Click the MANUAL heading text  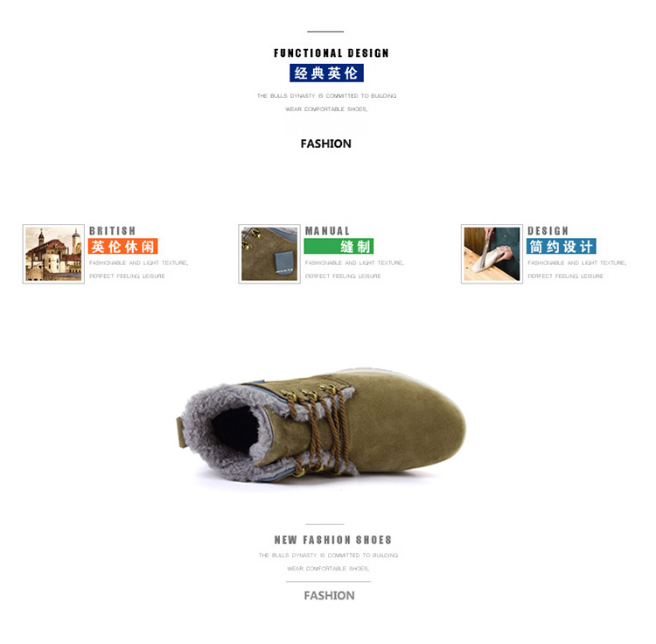[327, 231]
